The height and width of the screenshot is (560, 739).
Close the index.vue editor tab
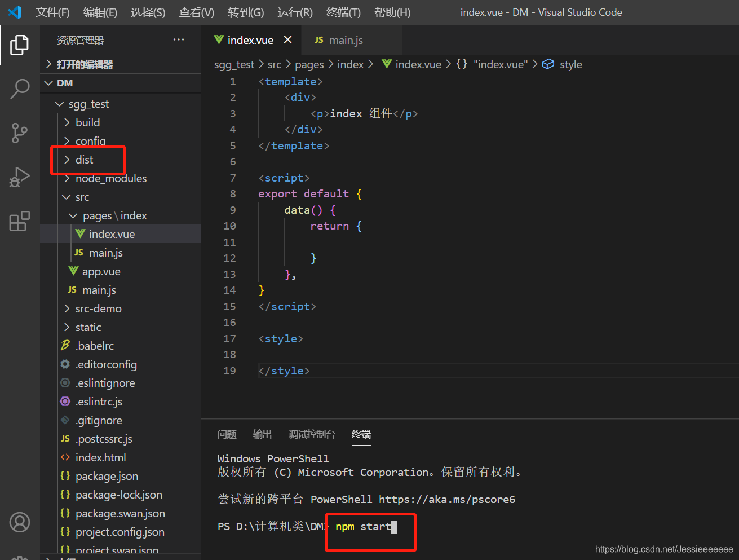287,39
